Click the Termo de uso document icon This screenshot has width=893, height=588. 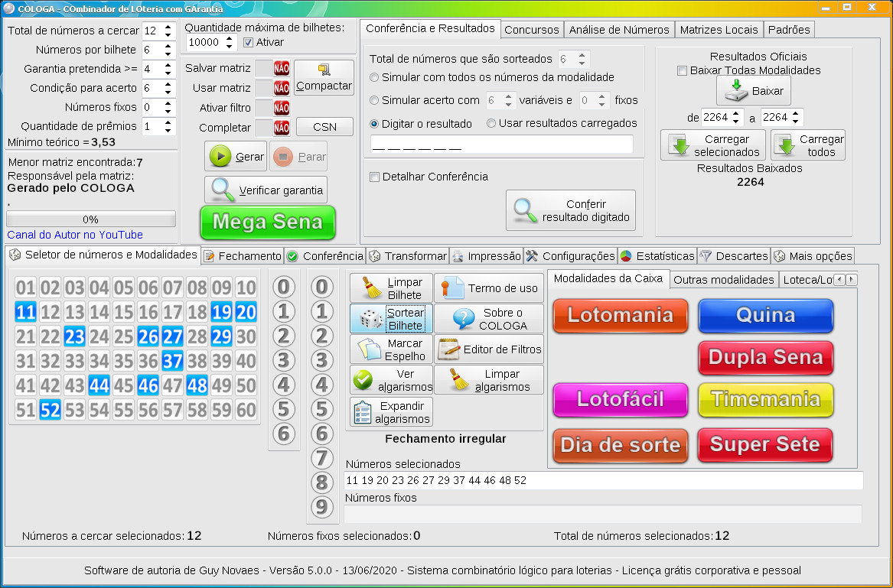click(x=453, y=288)
